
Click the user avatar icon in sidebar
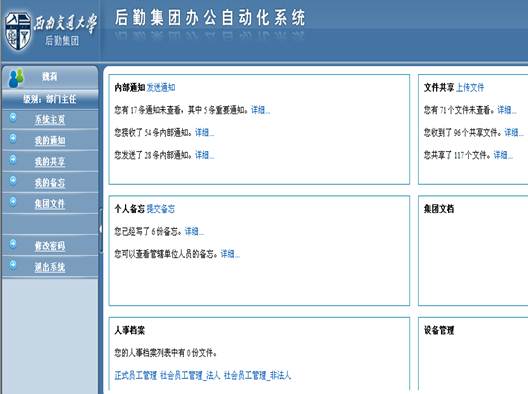click(x=16, y=78)
